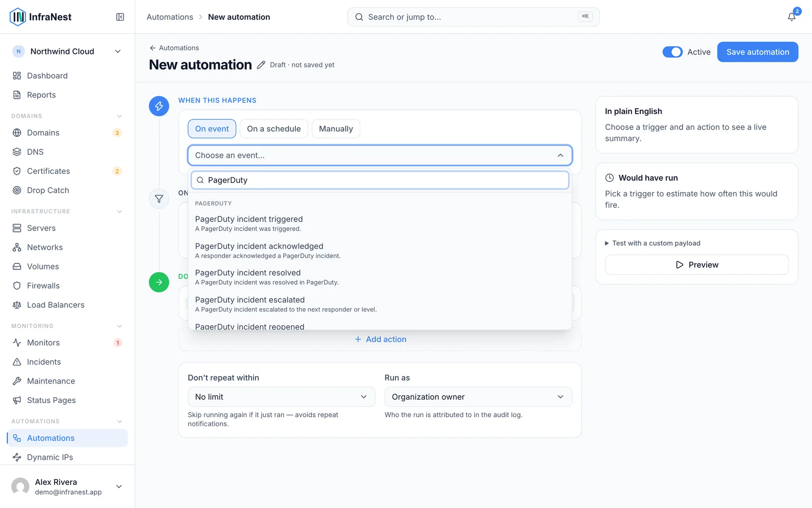812x508 pixels.
Task: Select the On event trigger tab
Action: coord(212,129)
